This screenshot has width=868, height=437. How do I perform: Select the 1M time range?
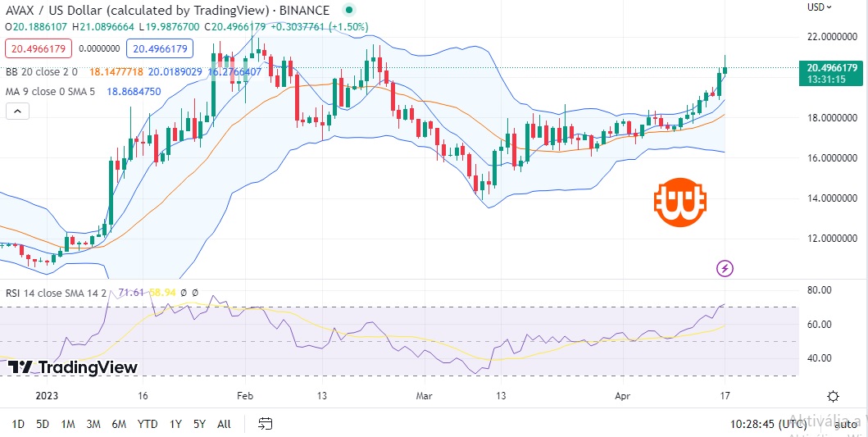pos(67,424)
